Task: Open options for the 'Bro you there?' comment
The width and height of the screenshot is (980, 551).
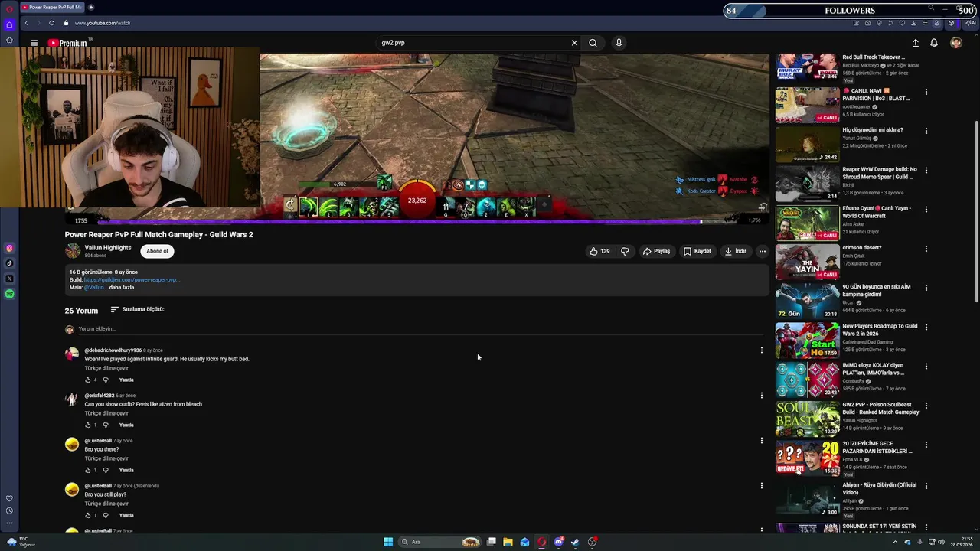Action: coord(761,441)
